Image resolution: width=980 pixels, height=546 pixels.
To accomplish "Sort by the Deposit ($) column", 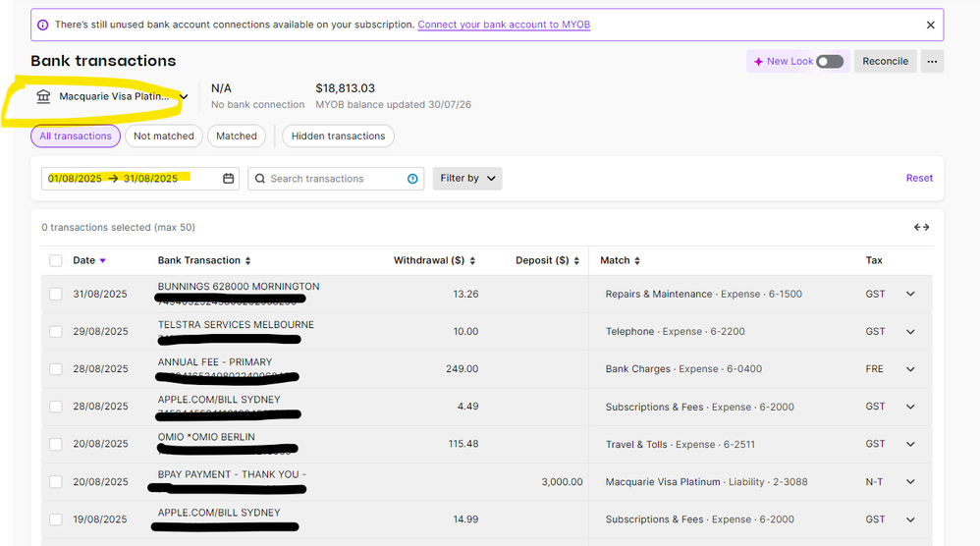I will (x=548, y=260).
